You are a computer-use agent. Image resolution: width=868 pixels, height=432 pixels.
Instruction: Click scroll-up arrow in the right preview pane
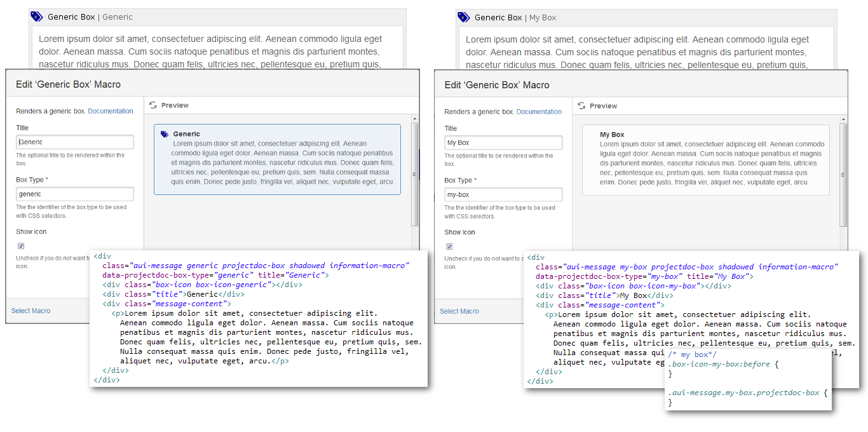pyautogui.click(x=844, y=119)
